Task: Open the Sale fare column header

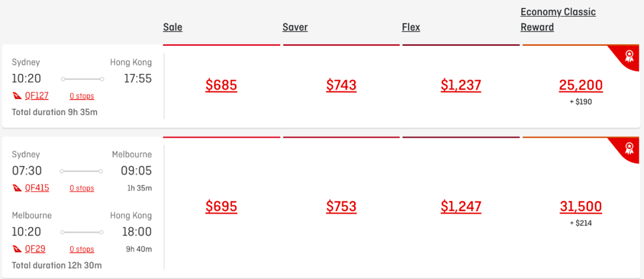Action: (x=172, y=27)
